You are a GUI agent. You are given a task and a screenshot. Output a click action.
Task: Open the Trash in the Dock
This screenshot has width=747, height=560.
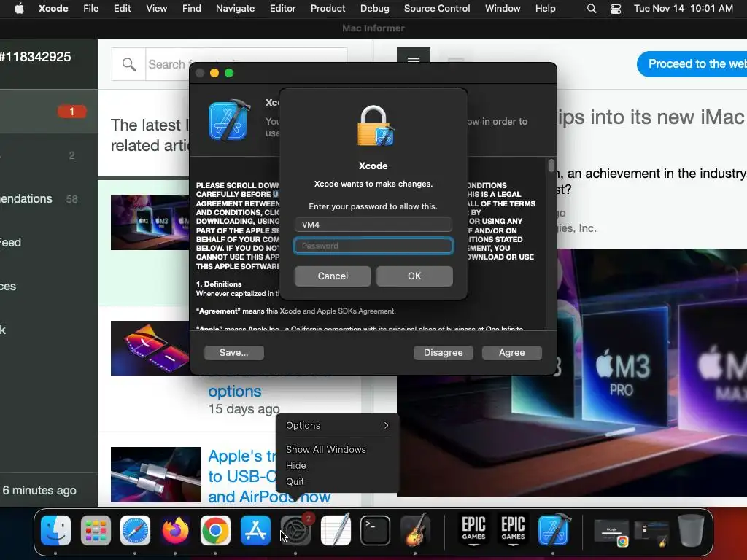click(691, 530)
